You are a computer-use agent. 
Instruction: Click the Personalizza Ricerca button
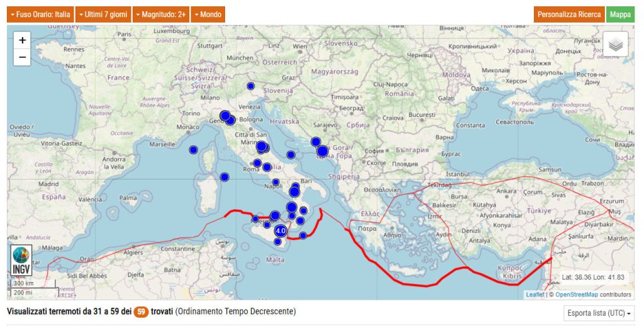(569, 14)
